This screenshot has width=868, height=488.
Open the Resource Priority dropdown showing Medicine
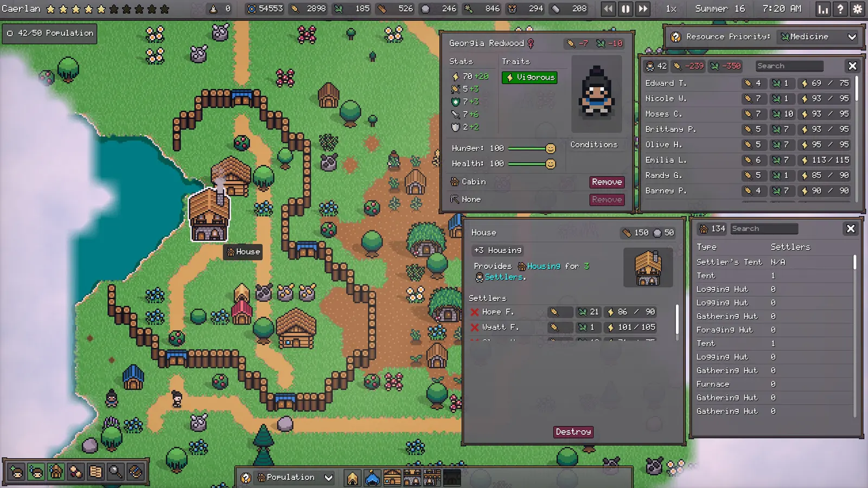click(x=818, y=37)
